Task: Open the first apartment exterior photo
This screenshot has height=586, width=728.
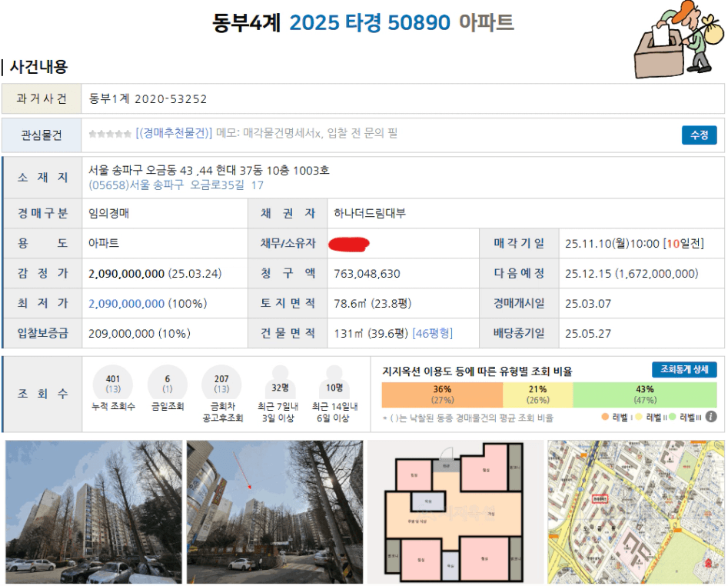Action: [x=94, y=511]
